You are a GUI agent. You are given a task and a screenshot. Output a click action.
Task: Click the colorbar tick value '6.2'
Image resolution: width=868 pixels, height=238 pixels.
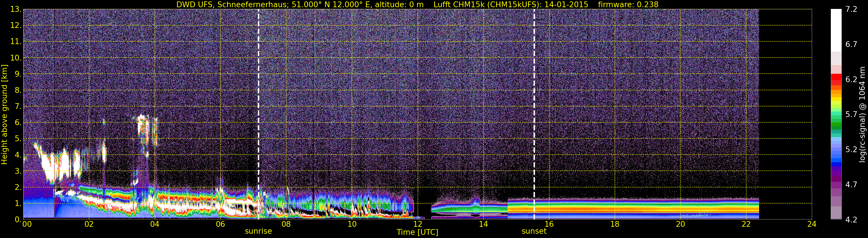coord(851,80)
